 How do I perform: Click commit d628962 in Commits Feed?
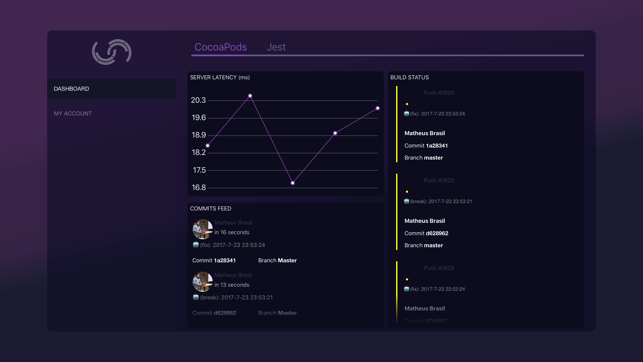pos(214,313)
